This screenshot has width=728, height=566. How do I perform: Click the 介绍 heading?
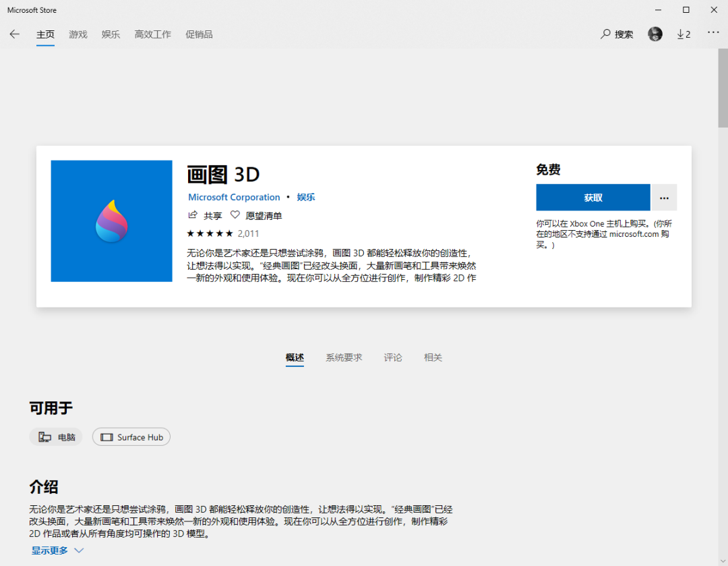click(44, 487)
